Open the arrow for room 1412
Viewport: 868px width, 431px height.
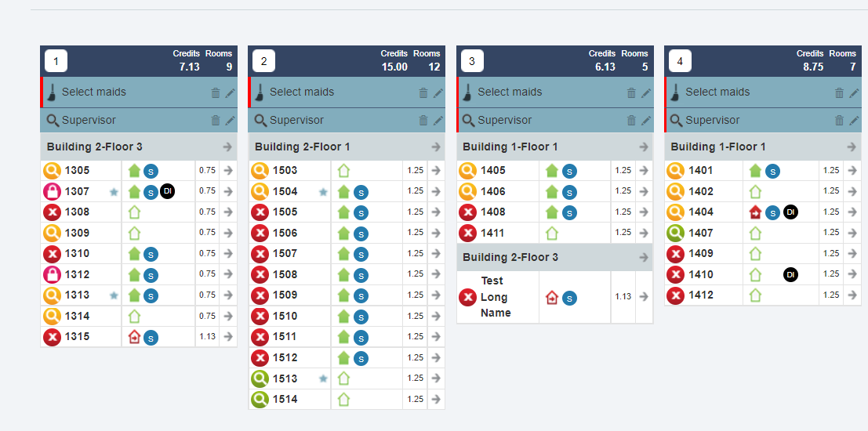pyautogui.click(x=852, y=295)
